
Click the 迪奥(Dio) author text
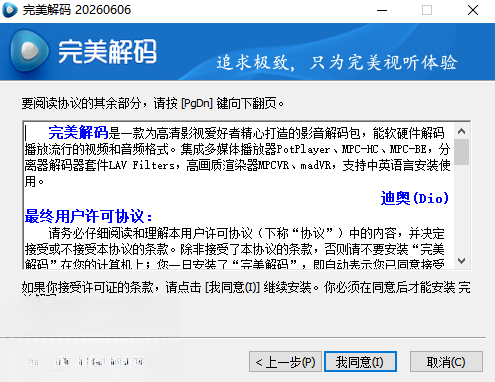[x=415, y=198]
